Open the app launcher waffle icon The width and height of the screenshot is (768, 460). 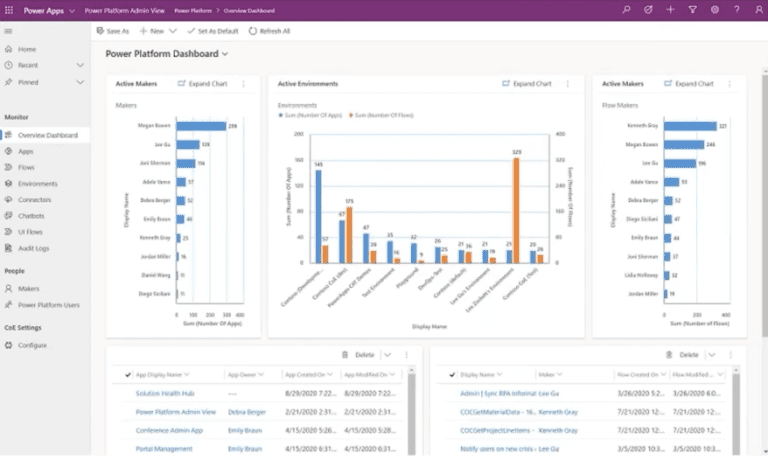tap(9, 9)
